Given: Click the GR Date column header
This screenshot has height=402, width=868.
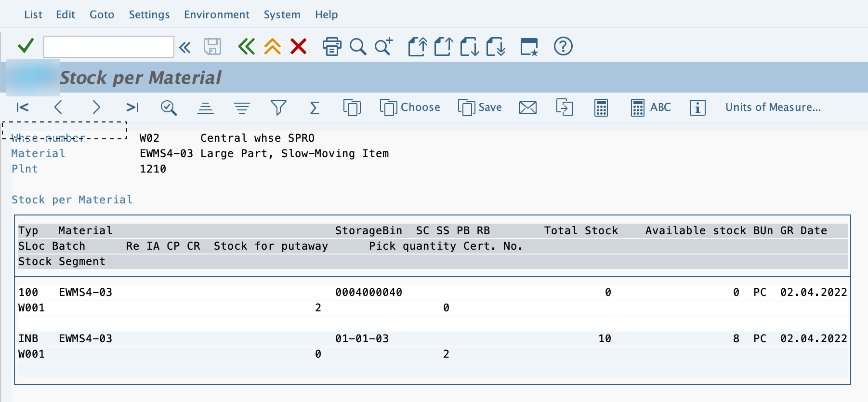Looking at the screenshot, I should point(803,230).
